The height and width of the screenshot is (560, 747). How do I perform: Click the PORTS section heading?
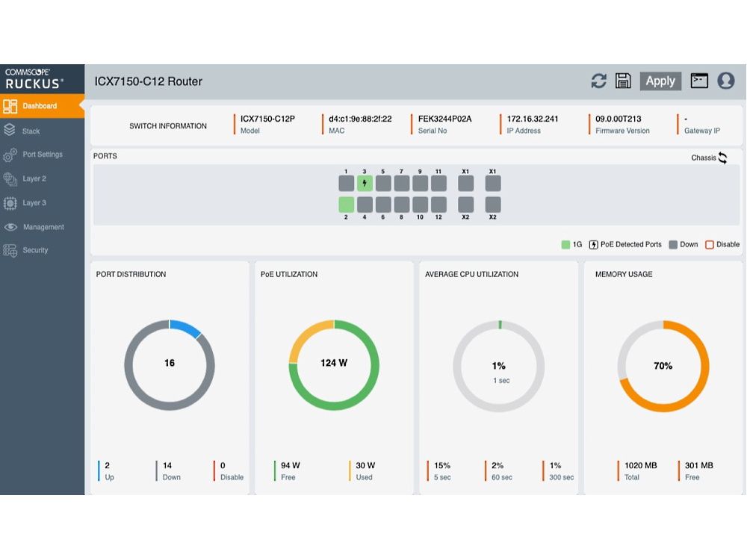105,156
